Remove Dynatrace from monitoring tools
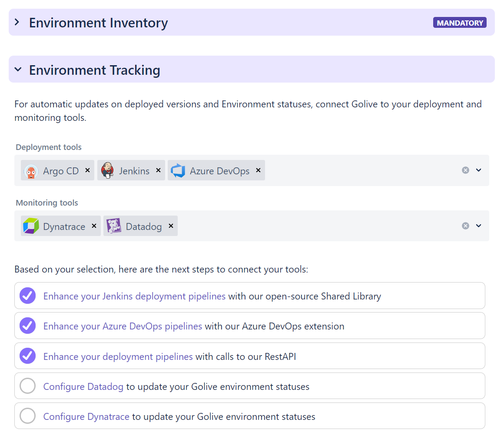Screen dimensions: 504x439 (94, 226)
